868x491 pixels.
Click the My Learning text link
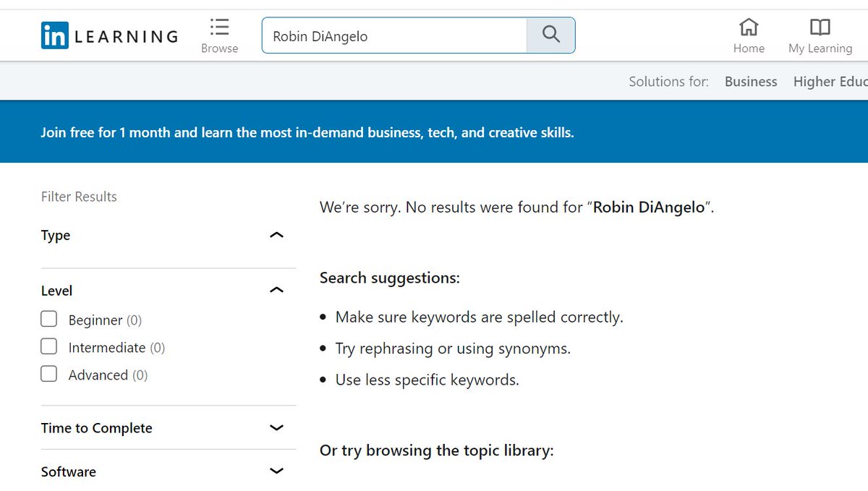click(820, 48)
